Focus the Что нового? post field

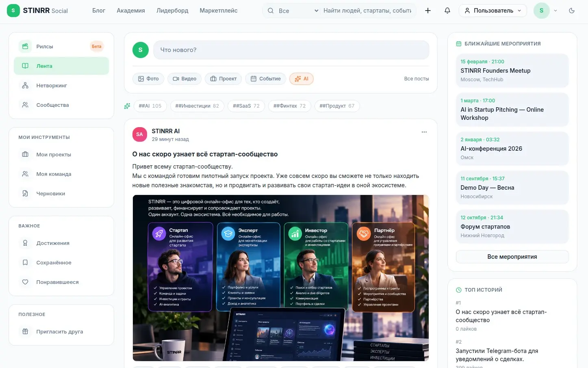coord(291,50)
